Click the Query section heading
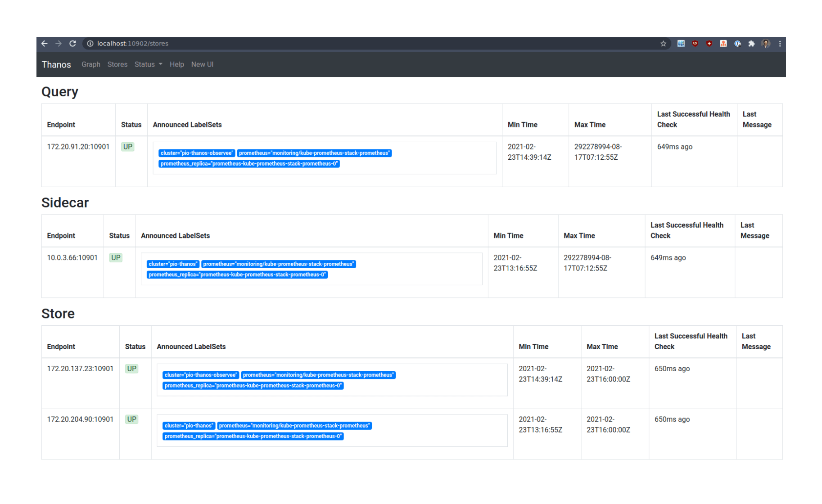The height and width of the screenshot is (504, 822). coord(60,92)
